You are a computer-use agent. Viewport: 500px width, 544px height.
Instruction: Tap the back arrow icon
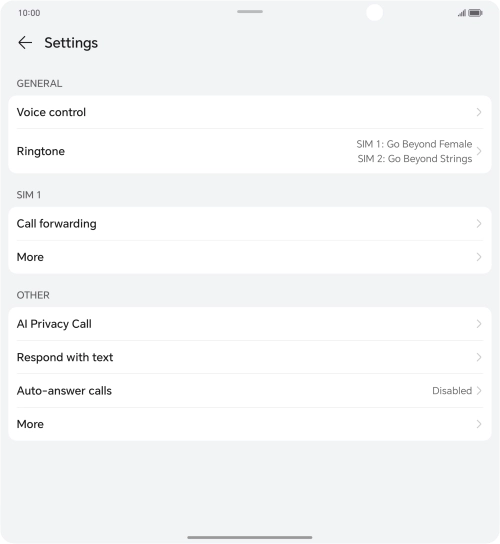click(25, 43)
